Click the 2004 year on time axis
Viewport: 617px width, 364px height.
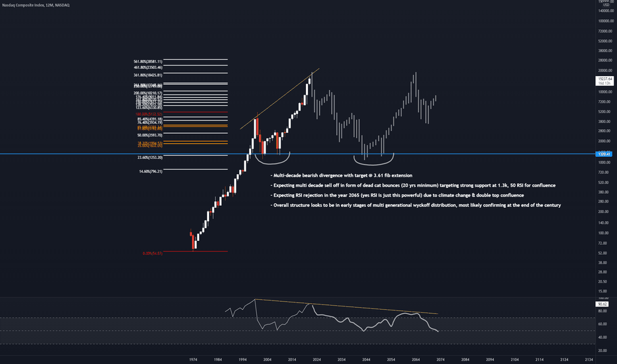[x=267, y=359]
